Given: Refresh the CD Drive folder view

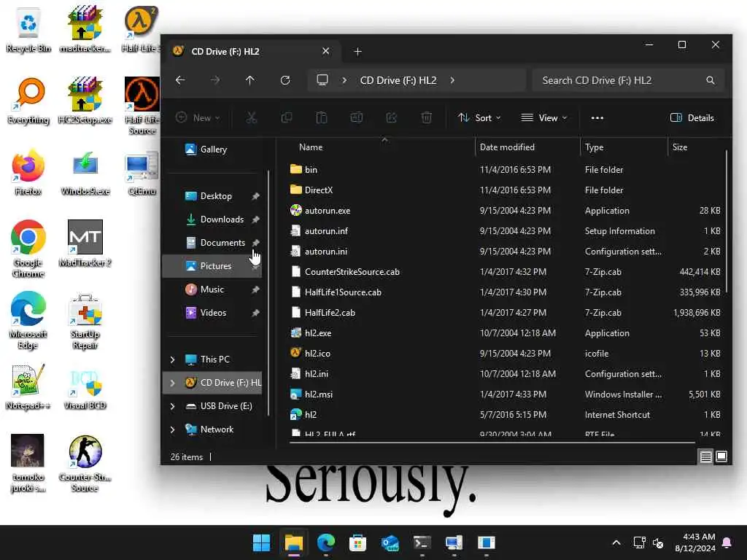Looking at the screenshot, I should (x=285, y=80).
